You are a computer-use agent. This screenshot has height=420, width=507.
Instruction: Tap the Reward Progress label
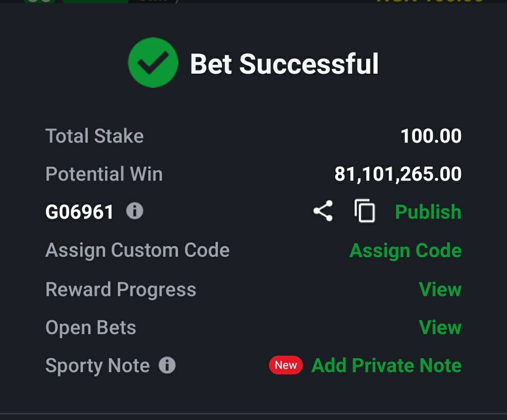[x=121, y=290]
